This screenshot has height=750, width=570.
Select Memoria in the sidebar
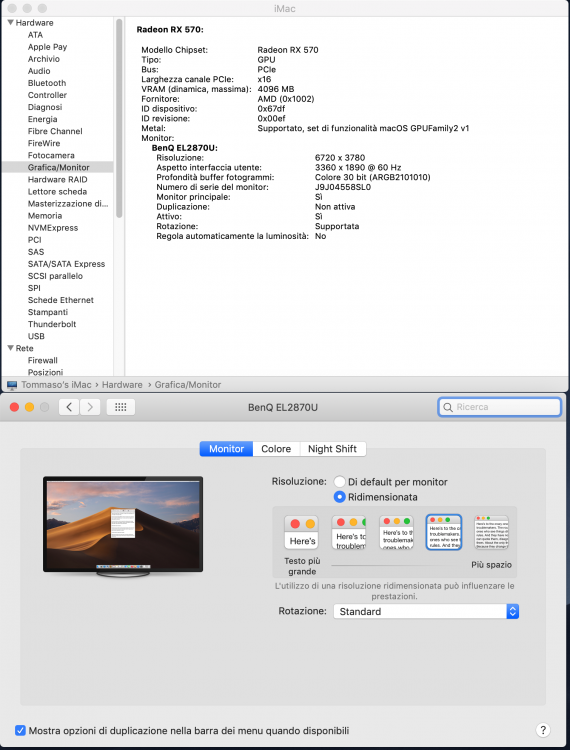45,216
